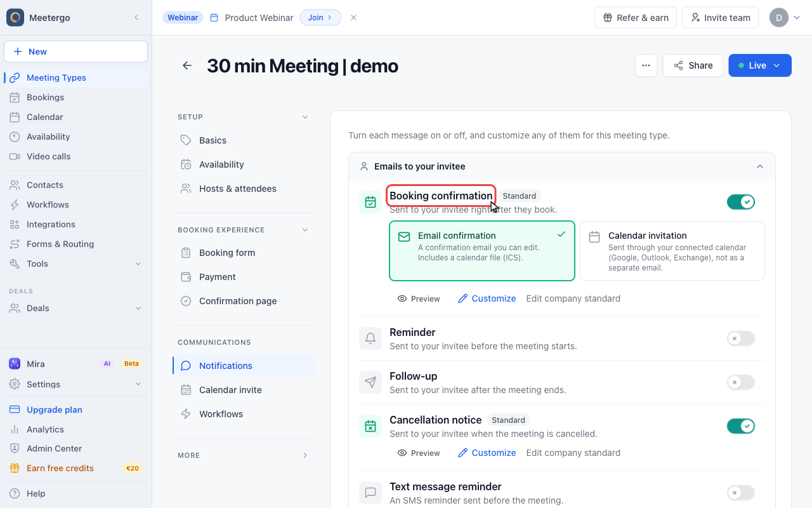Enable the Text message reminder toggle
812x508 pixels.
tap(741, 493)
